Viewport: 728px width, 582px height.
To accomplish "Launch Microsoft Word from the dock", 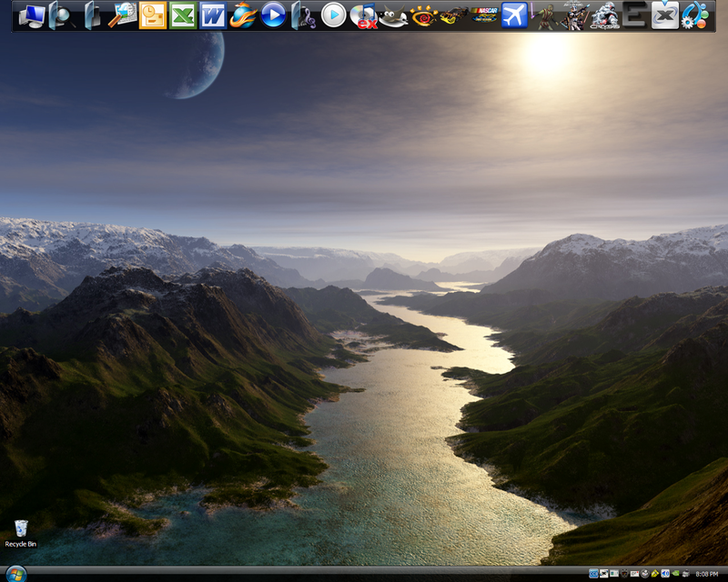I will tap(213, 15).
